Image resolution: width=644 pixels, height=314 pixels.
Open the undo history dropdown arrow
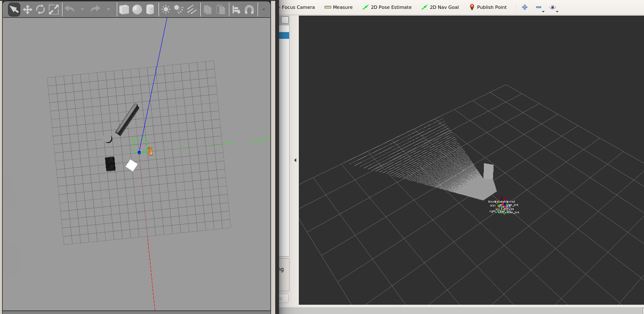point(82,9)
